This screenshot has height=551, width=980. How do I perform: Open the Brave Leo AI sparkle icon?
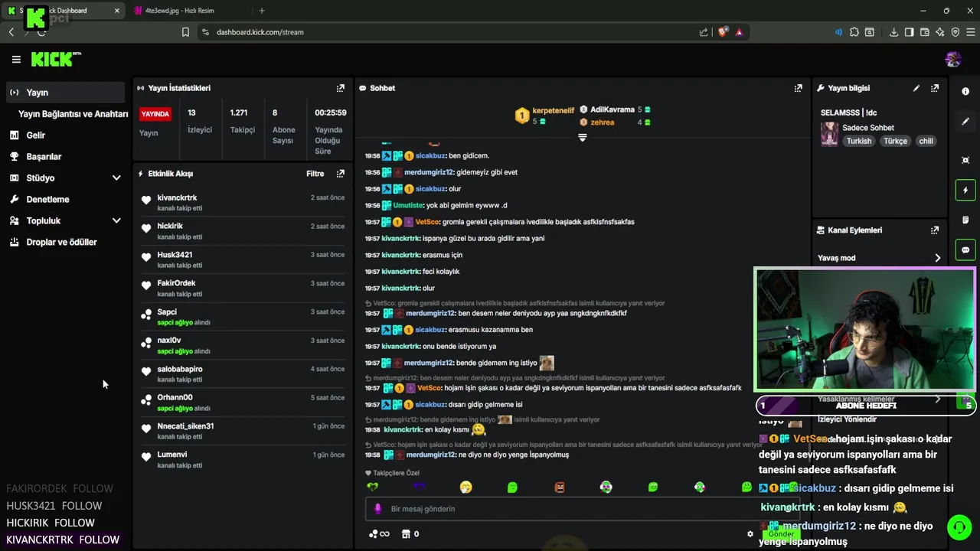[x=940, y=32]
